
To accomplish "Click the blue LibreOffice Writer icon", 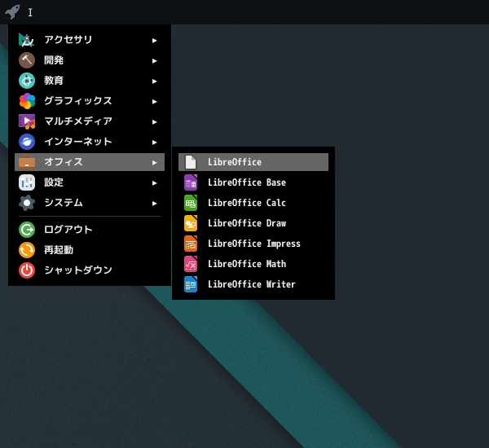I will point(191,284).
